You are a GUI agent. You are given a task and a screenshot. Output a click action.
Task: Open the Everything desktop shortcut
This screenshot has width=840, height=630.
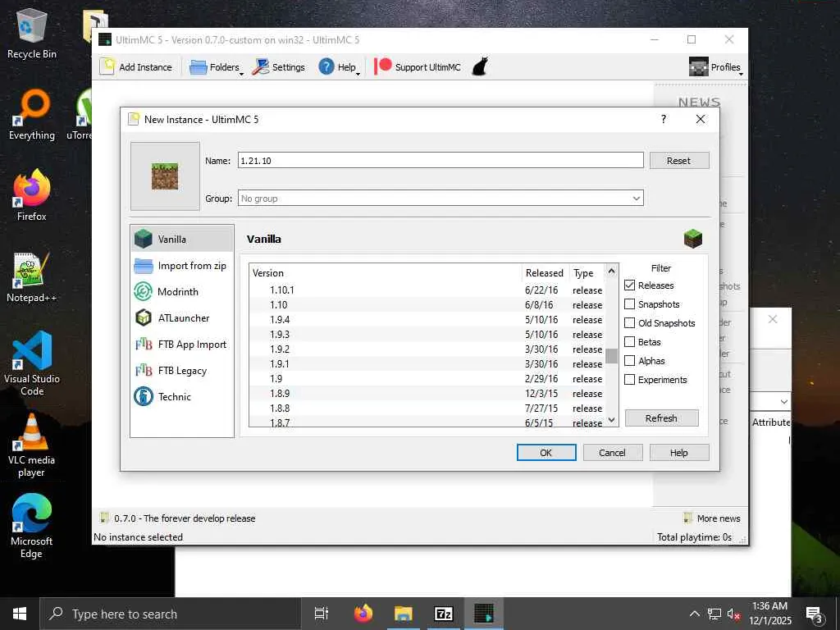point(32,114)
